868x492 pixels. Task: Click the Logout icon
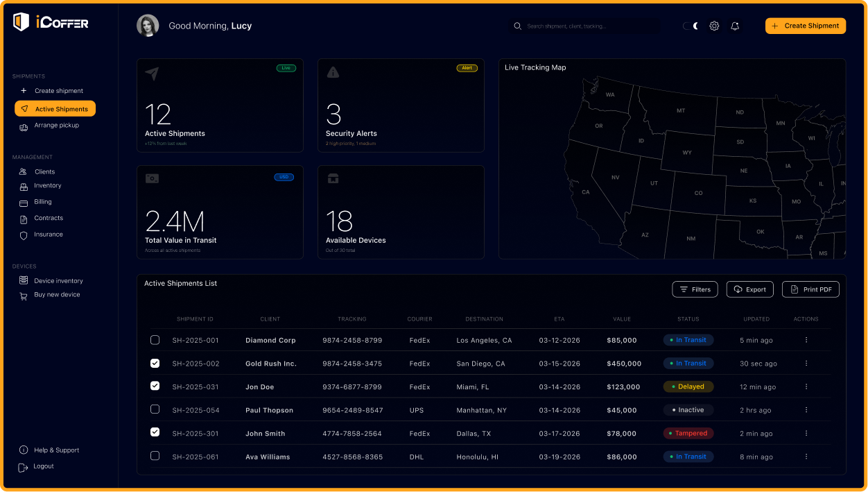(24, 467)
